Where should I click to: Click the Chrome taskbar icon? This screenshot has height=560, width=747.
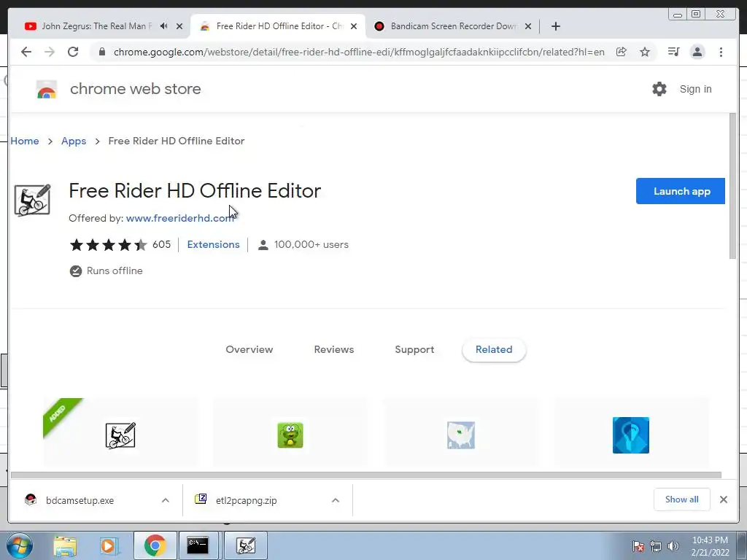[x=155, y=545]
